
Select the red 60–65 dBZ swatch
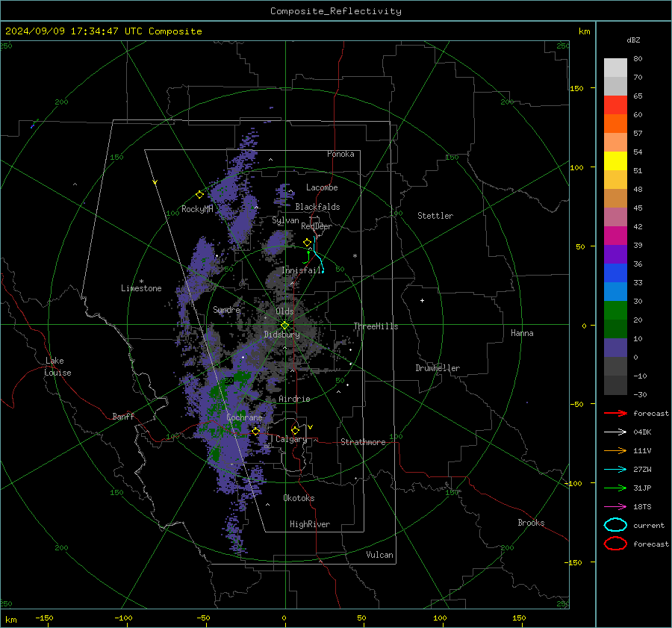pyautogui.click(x=615, y=105)
